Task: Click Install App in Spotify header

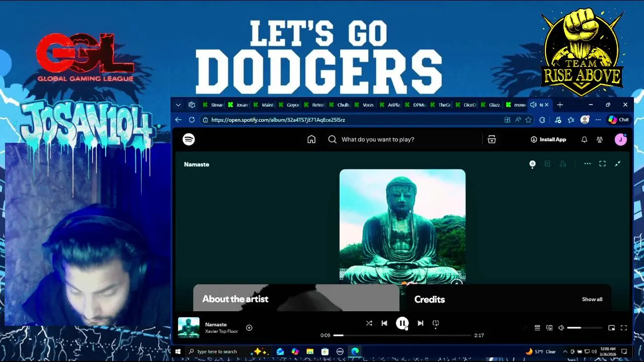Action: (x=548, y=139)
